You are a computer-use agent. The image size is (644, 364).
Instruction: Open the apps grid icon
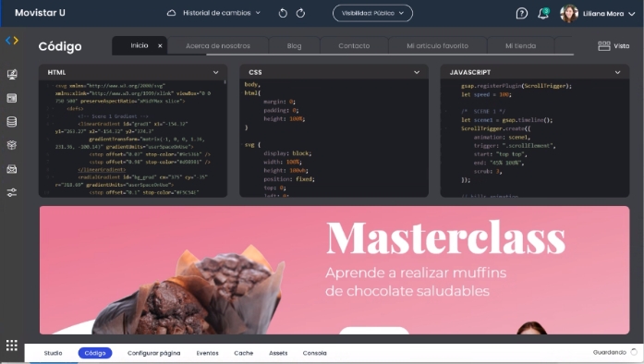click(x=11, y=346)
